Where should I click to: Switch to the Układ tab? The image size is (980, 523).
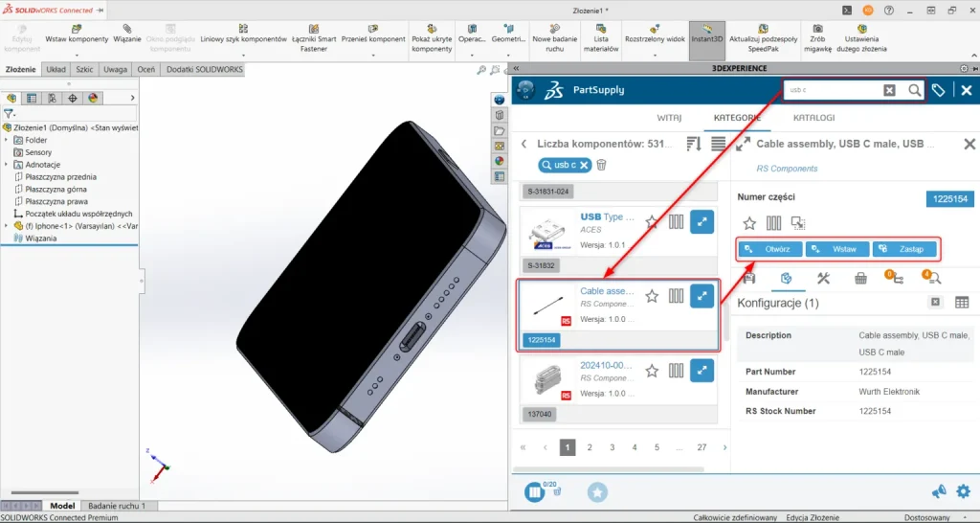[x=56, y=69]
